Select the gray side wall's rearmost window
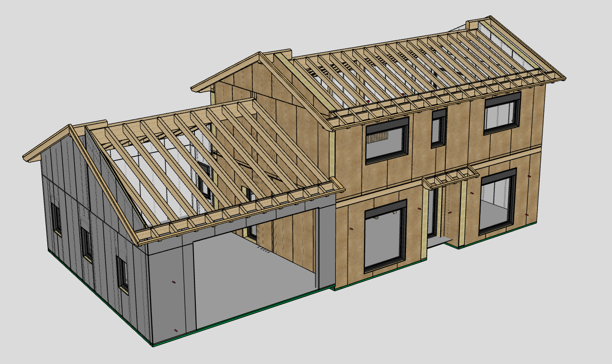Image resolution: width=612 pixels, height=364 pixels. point(56,218)
